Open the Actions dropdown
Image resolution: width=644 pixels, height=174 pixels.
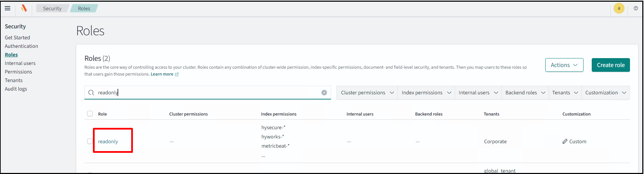point(564,65)
